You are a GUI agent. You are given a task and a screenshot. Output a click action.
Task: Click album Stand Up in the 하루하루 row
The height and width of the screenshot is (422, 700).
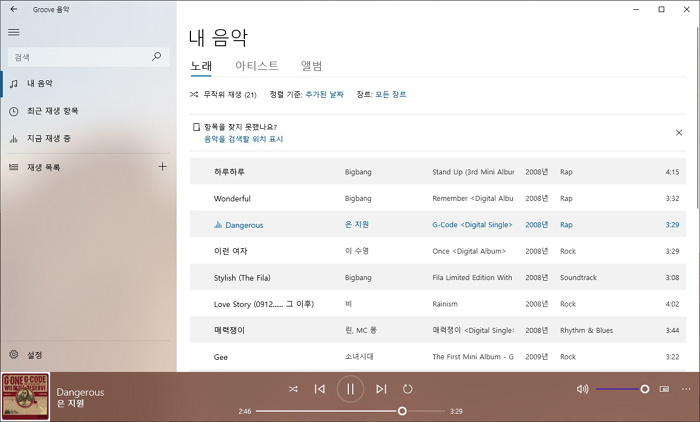click(x=473, y=172)
